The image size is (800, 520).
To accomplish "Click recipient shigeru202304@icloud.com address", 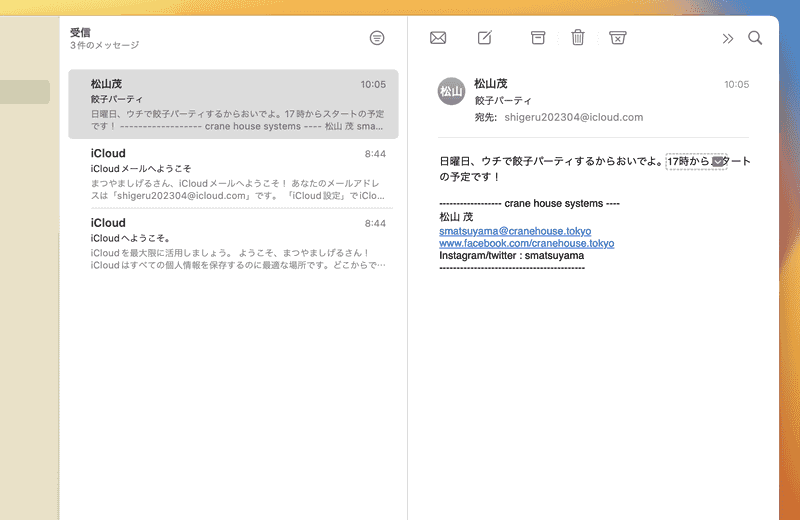I will (573, 117).
